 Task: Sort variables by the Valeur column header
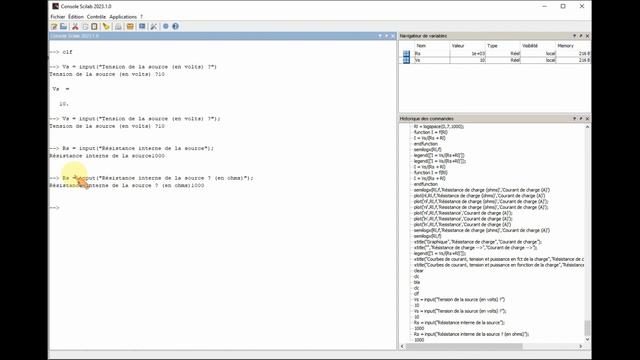[468, 46]
